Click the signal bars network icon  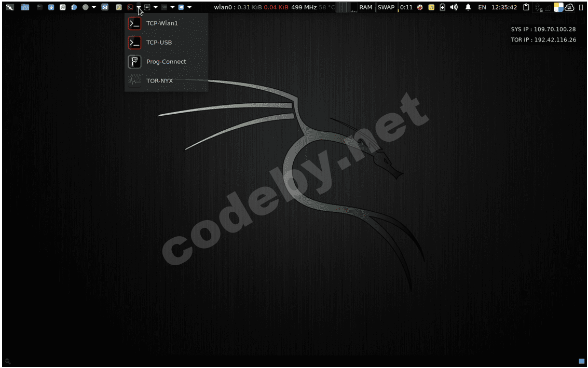[548, 7]
